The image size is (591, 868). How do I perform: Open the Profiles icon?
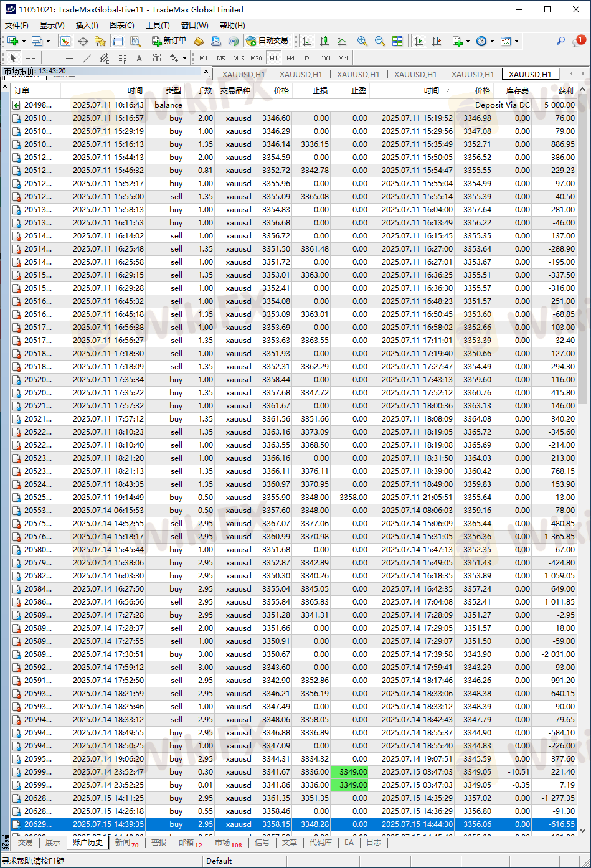(37, 41)
